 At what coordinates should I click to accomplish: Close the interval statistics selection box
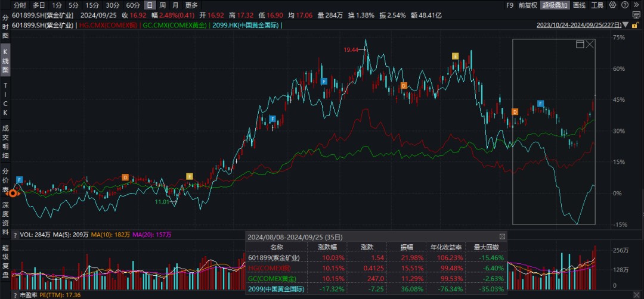click(x=590, y=45)
